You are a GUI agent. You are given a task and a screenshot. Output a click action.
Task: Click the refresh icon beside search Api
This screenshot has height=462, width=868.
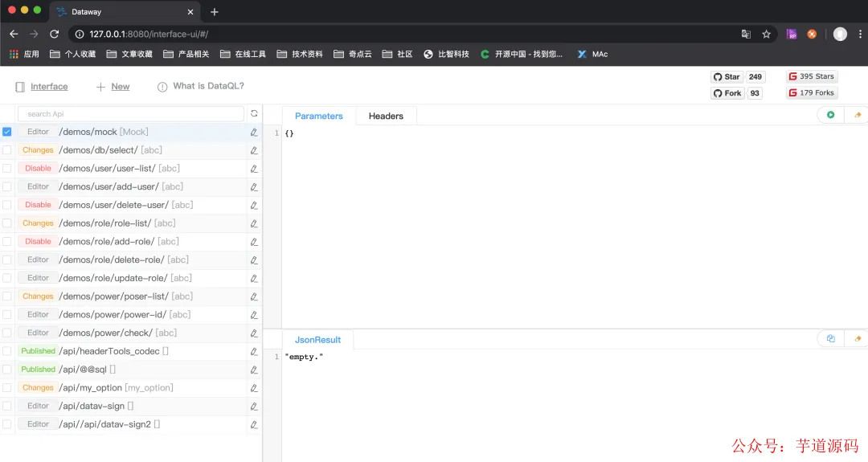point(254,113)
